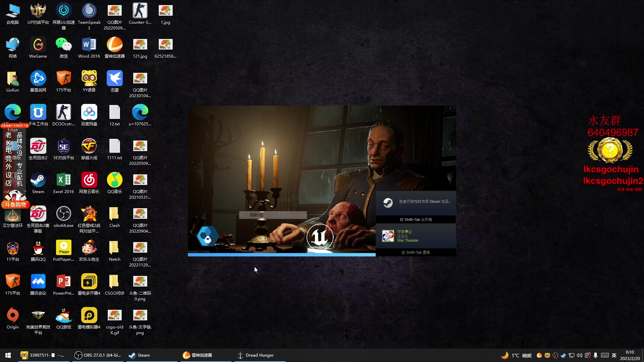Screen dimensions: 644x362
Task: Click the microphone tray icon
Action: pyautogui.click(x=595, y=355)
